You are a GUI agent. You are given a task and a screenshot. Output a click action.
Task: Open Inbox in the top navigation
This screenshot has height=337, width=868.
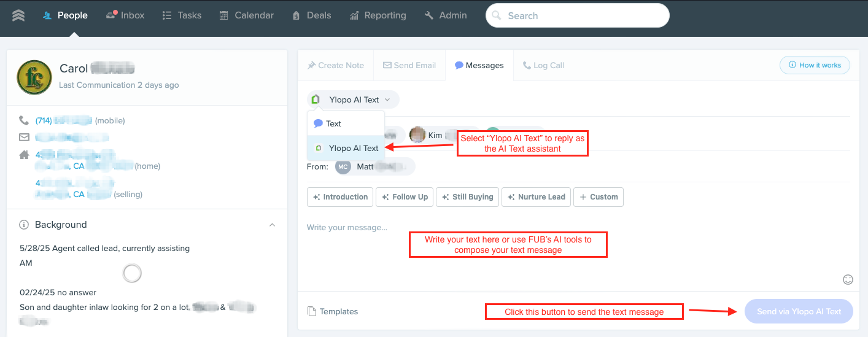[125, 15]
